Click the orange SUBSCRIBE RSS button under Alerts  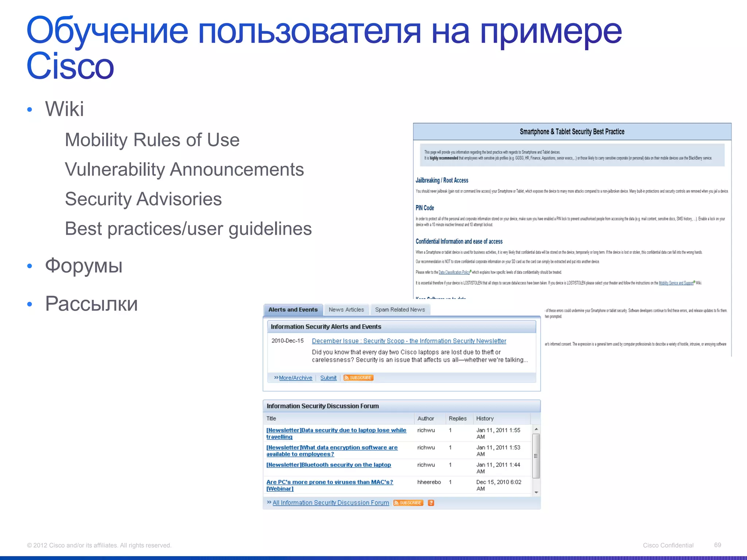(358, 378)
